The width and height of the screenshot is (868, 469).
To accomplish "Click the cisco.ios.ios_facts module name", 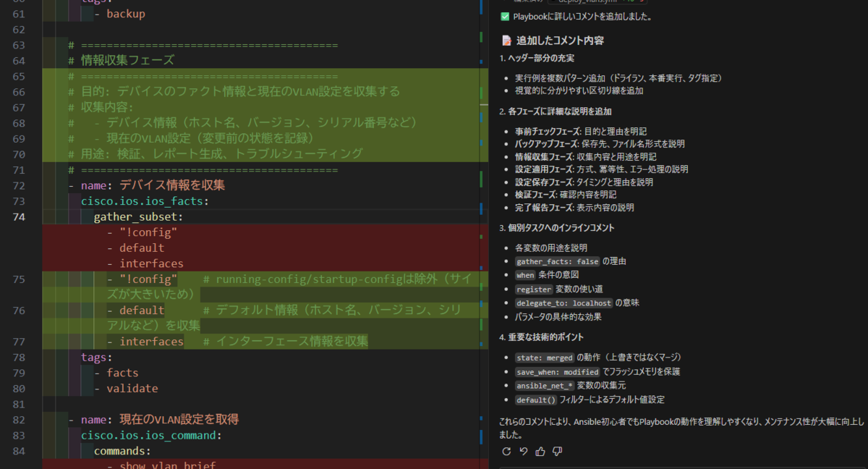I will 145,201.
